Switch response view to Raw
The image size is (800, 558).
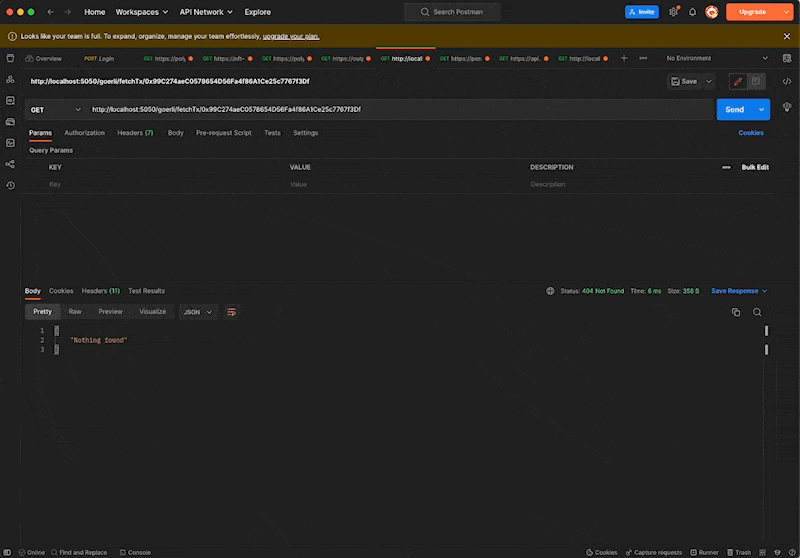pyautogui.click(x=75, y=312)
